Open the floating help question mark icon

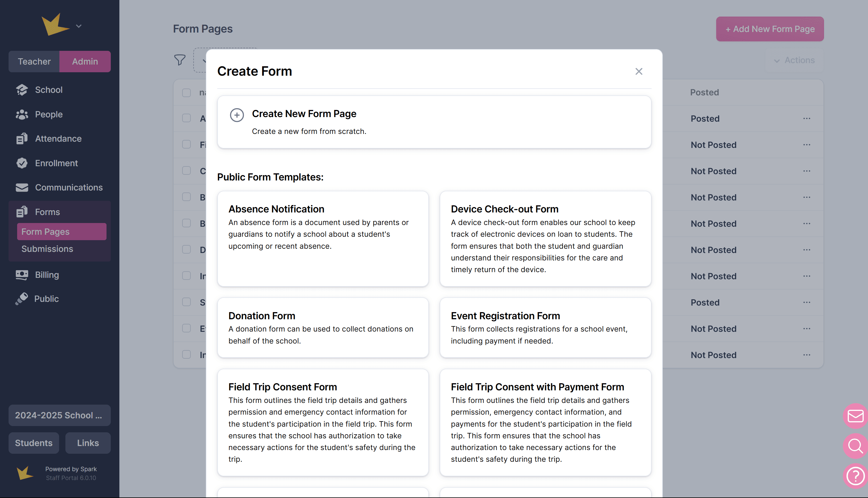[856, 475]
